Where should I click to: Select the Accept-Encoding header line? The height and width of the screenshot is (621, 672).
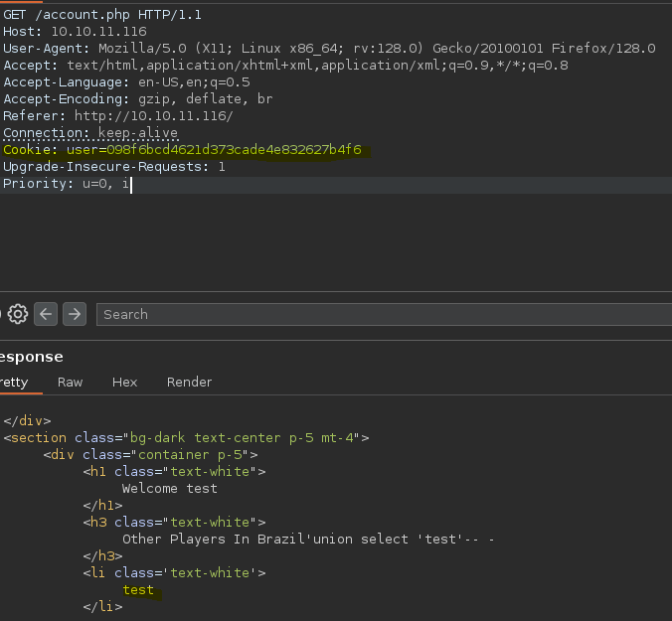(x=137, y=99)
